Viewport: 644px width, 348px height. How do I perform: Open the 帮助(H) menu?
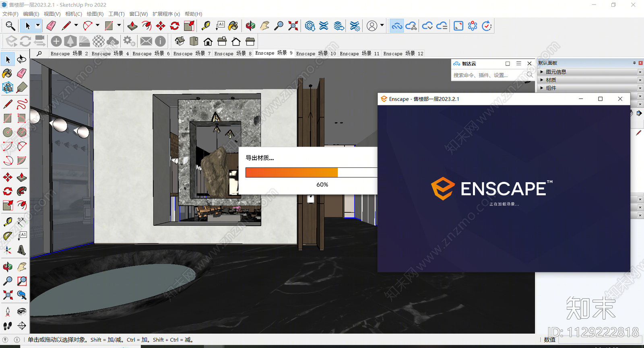[x=194, y=14]
